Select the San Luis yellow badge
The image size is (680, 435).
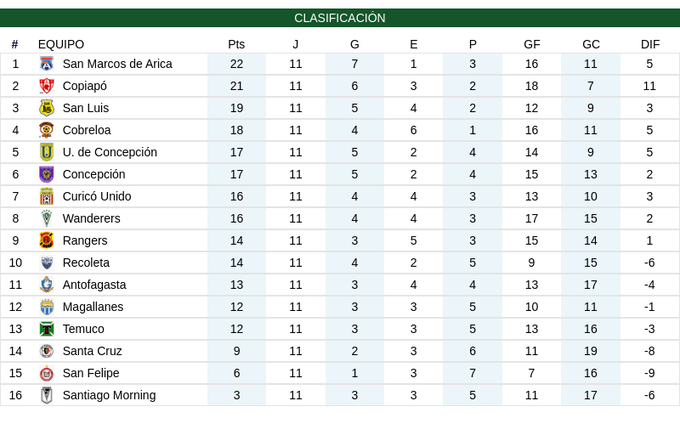click(x=46, y=108)
